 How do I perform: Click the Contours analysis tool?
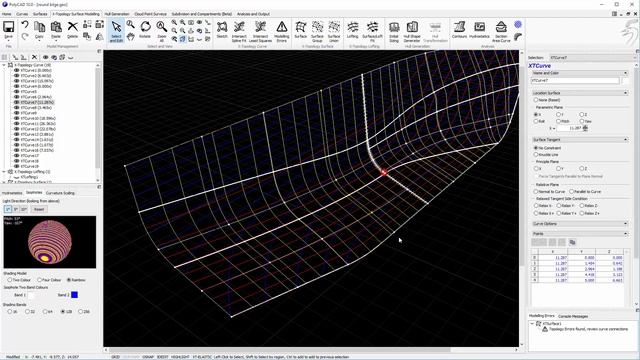point(459,27)
